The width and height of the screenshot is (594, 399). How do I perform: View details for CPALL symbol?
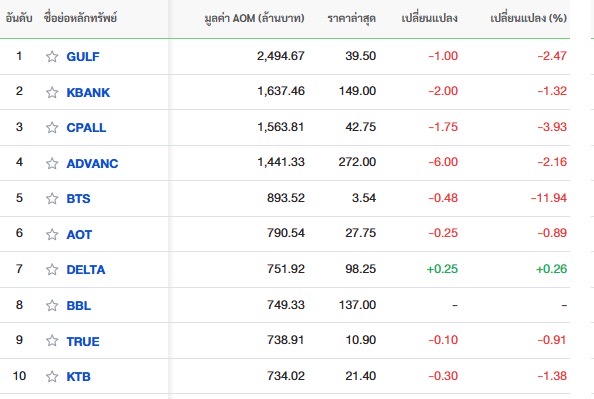tap(86, 127)
